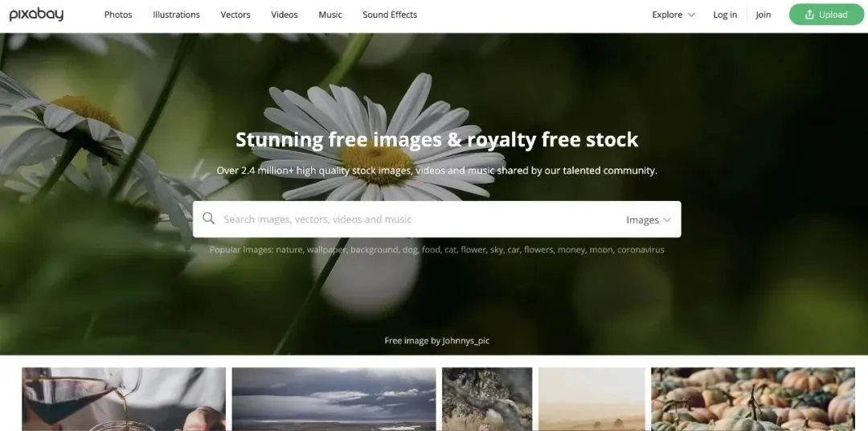Click the Log in link

(725, 15)
